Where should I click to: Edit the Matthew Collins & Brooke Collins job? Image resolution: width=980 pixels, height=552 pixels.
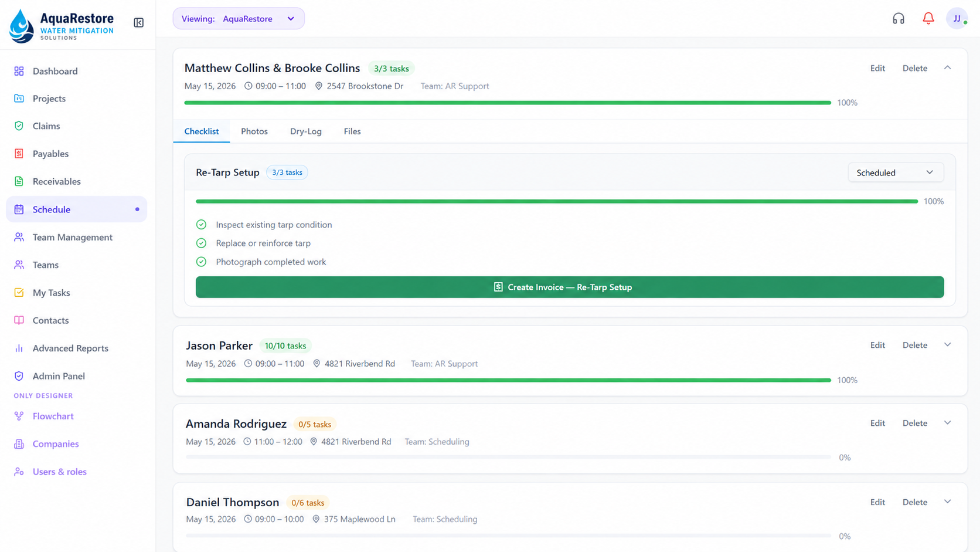(x=877, y=68)
